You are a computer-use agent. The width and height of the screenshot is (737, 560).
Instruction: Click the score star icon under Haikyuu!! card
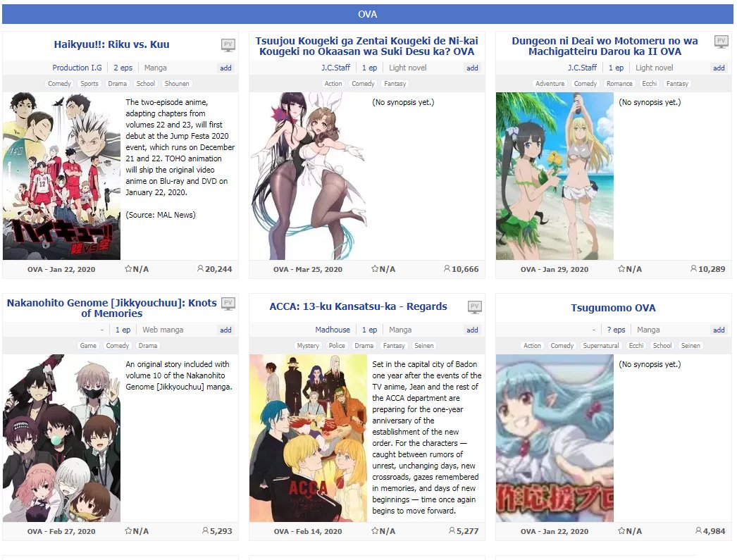pos(128,268)
